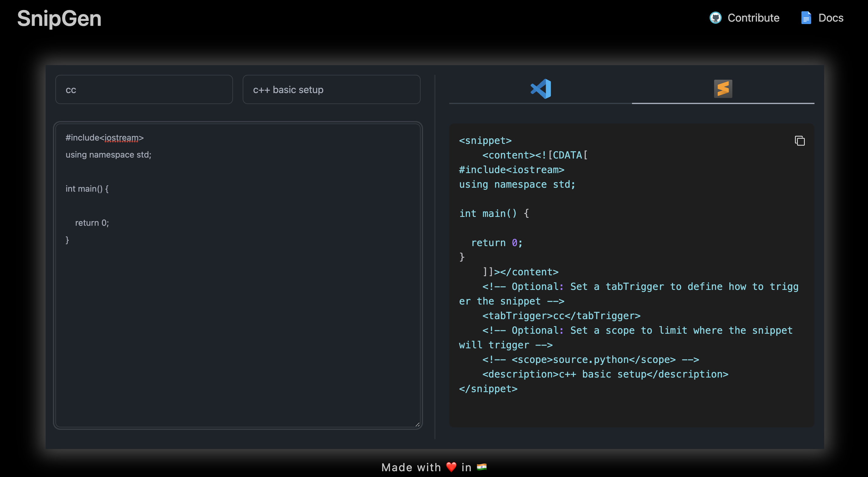
Task: Open the Contribute link
Action: pos(753,18)
